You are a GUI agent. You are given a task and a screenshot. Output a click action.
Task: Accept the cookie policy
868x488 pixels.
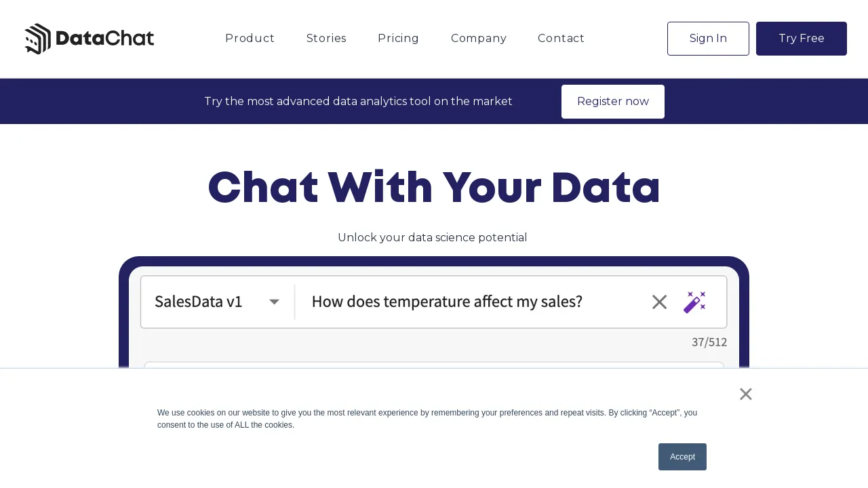[x=682, y=457]
